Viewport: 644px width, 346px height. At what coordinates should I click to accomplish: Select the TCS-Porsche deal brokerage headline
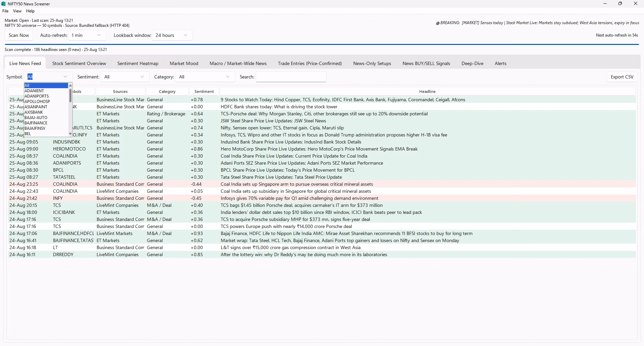pyautogui.click(x=324, y=114)
